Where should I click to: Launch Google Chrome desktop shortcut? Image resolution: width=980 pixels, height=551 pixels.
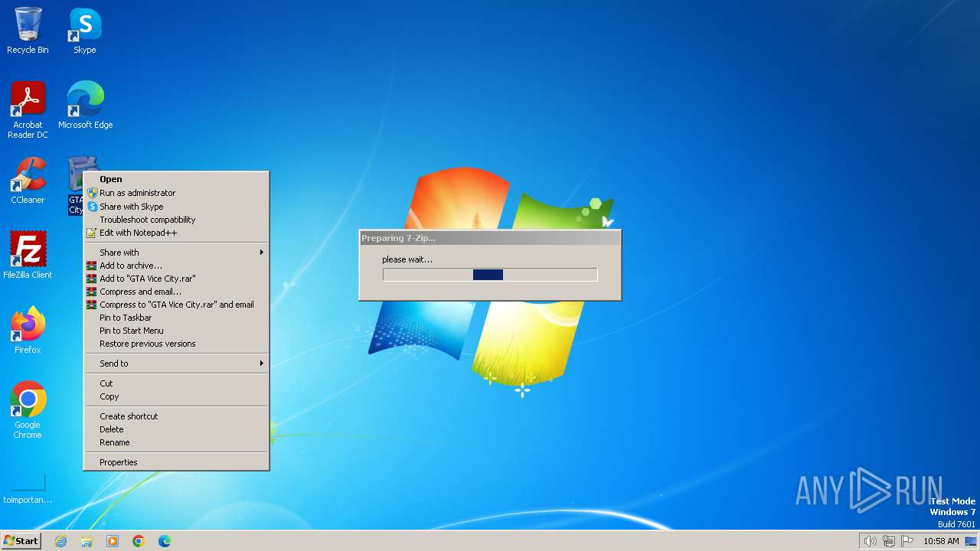click(28, 410)
